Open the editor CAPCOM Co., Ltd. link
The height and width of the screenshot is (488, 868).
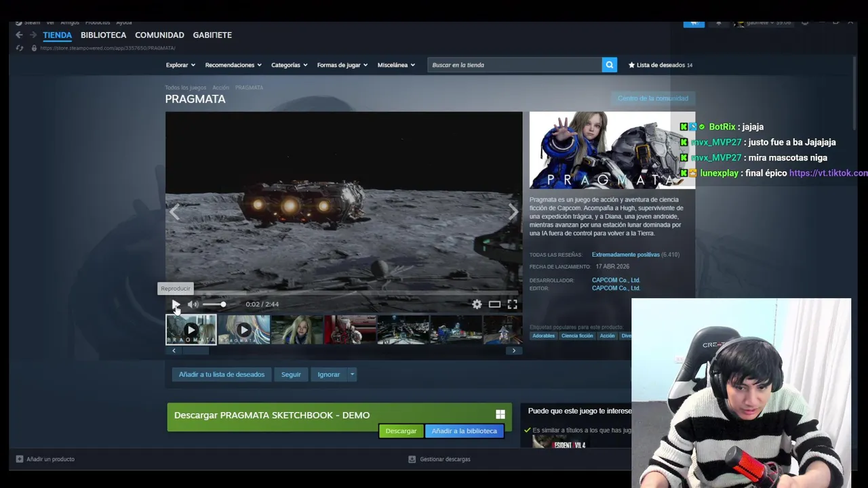[x=616, y=288]
